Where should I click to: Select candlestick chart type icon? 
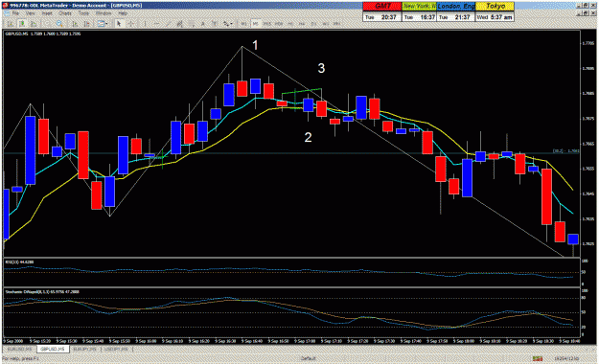[x=22, y=24]
